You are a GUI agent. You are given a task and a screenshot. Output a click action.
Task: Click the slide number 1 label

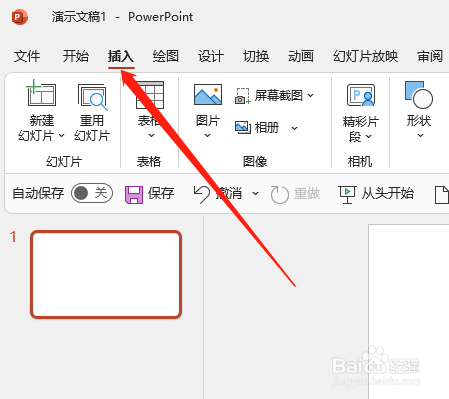pyautogui.click(x=13, y=237)
